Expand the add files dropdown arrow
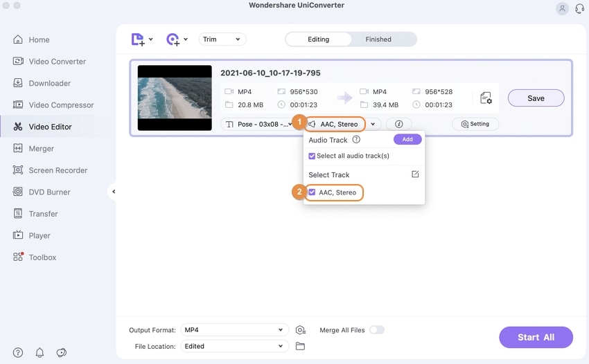The image size is (589, 364). click(x=150, y=39)
